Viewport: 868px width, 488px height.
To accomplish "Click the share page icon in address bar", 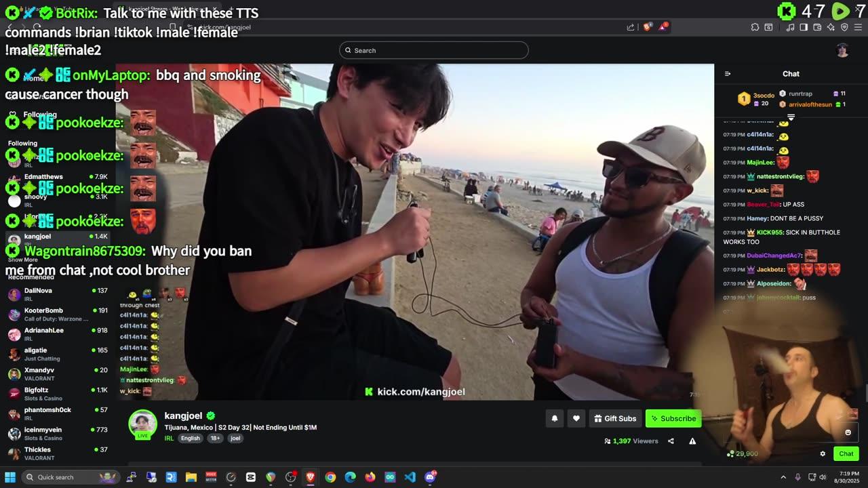I will [631, 27].
